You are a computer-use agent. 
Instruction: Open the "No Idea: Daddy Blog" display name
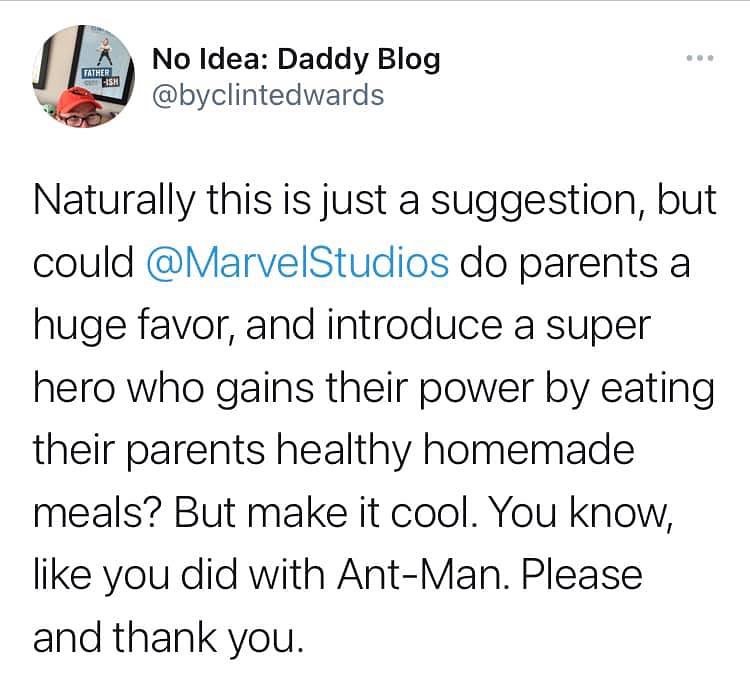click(296, 60)
